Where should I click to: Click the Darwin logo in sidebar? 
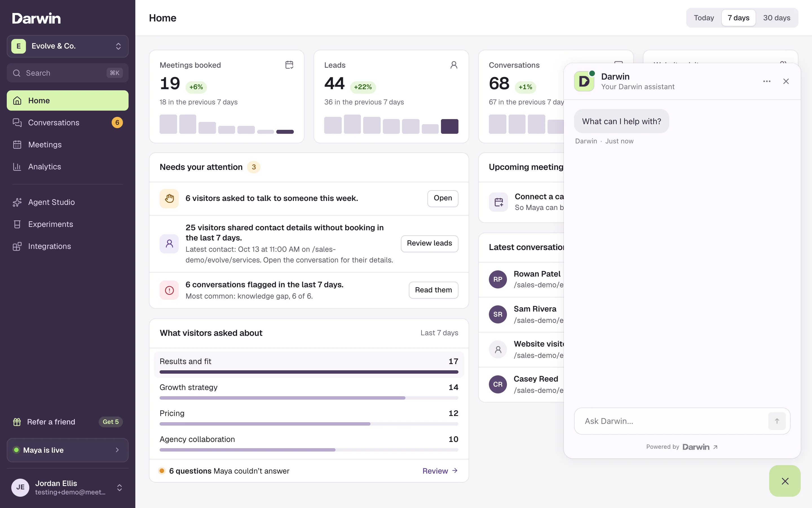(x=36, y=18)
